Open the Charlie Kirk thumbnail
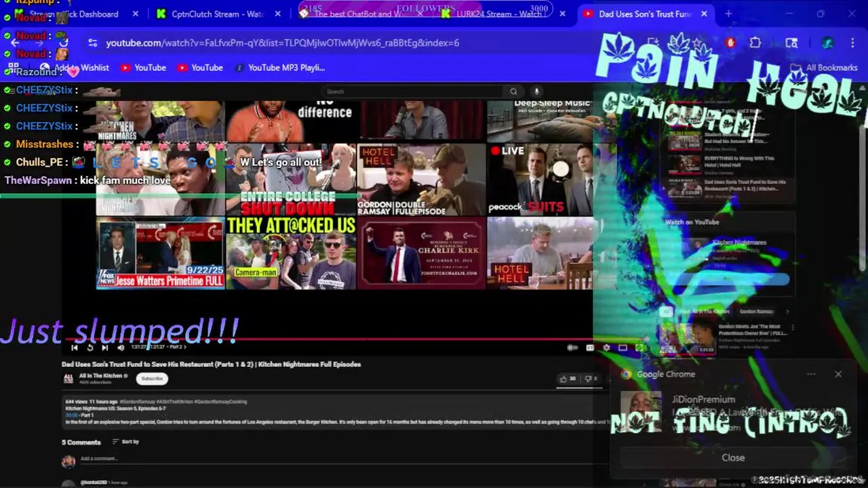Image resolution: width=868 pixels, height=488 pixels. pyautogui.click(x=421, y=253)
